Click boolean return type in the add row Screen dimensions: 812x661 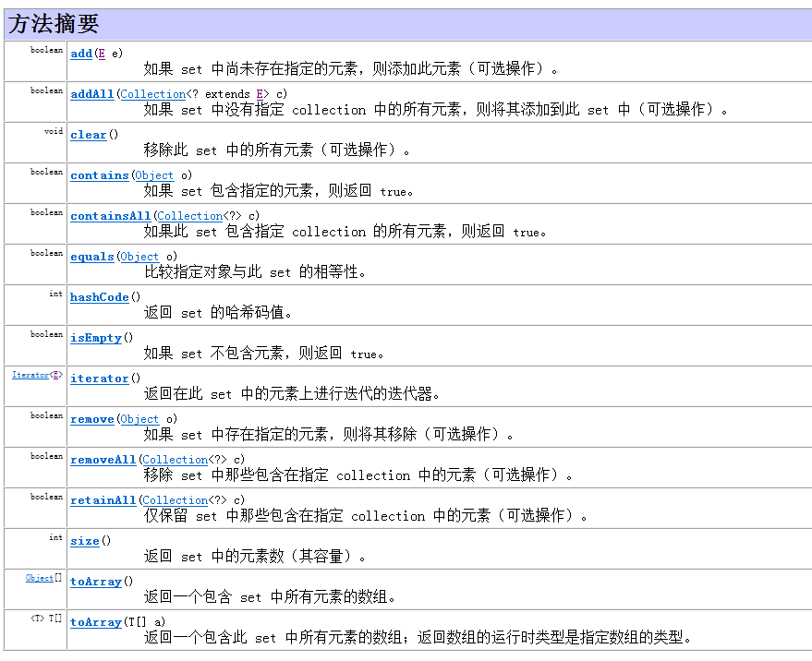pos(46,50)
